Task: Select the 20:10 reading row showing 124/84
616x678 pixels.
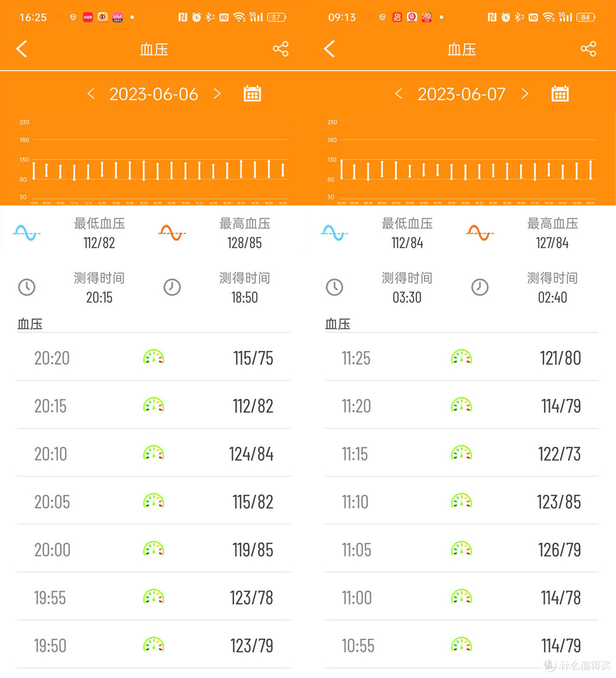Action: point(153,454)
